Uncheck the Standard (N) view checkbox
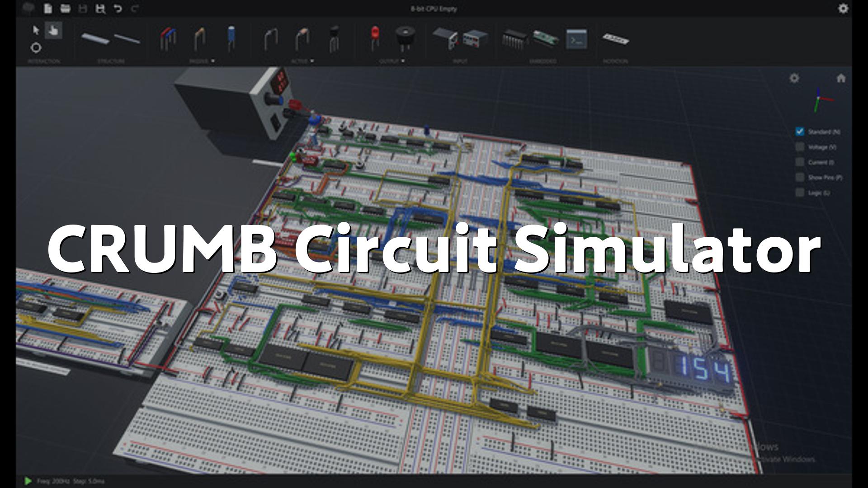The height and width of the screenshot is (488, 868). (800, 131)
